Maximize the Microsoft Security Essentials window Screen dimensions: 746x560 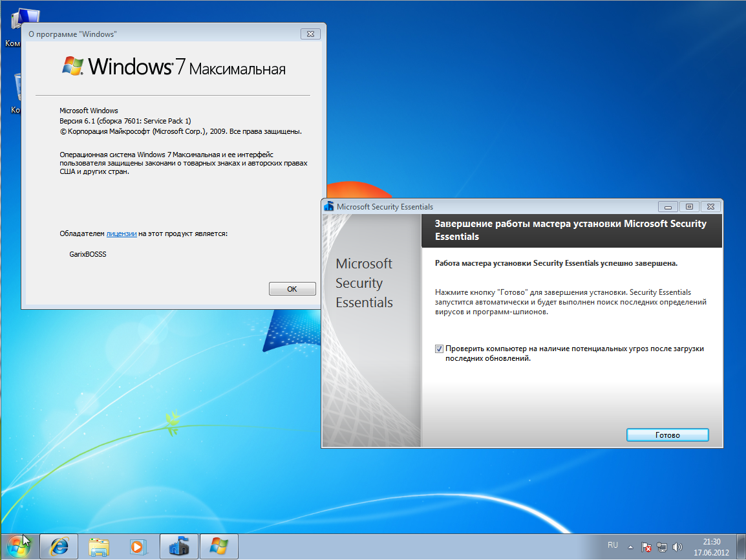[x=689, y=206]
